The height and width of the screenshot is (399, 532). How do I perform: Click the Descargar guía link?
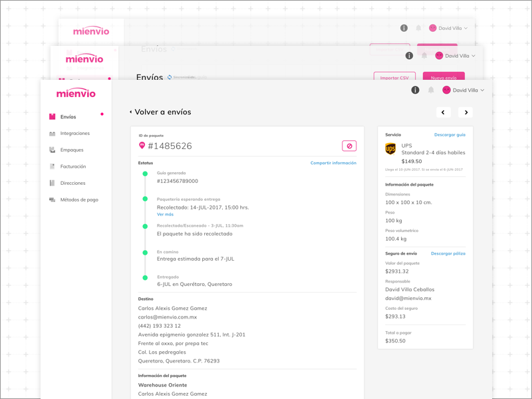point(450,135)
